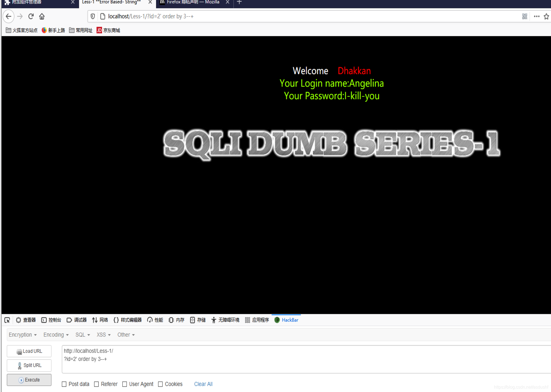Expand the Encryption dropdown in HackBar
Viewport: 551px width, 392px height.
click(x=22, y=335)
